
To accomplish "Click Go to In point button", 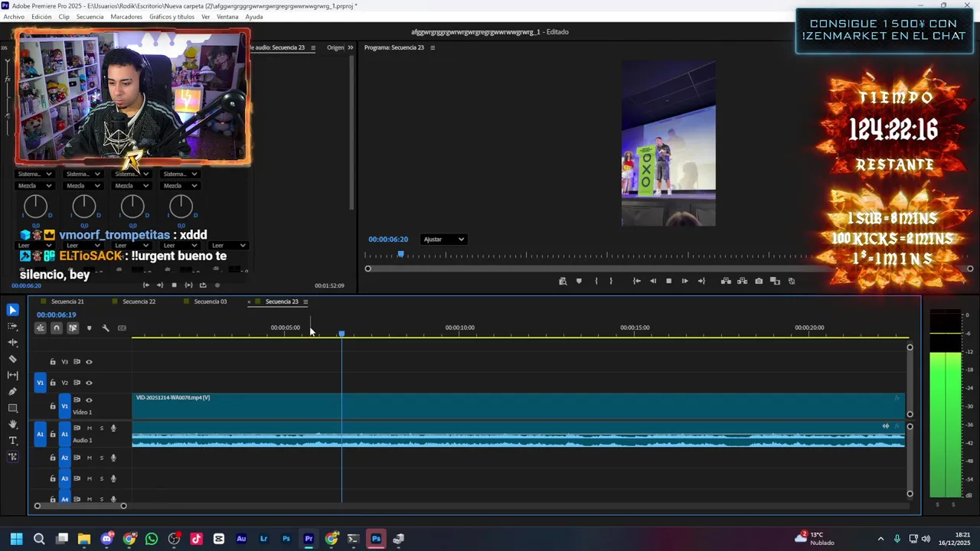I will [636, 281].
